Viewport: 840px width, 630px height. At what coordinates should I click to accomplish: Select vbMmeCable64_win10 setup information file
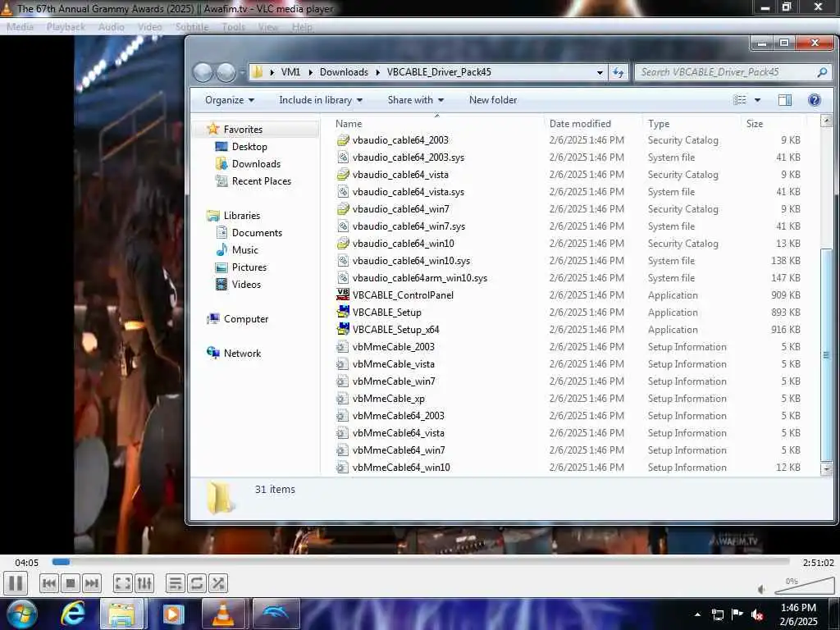point(400,467)
